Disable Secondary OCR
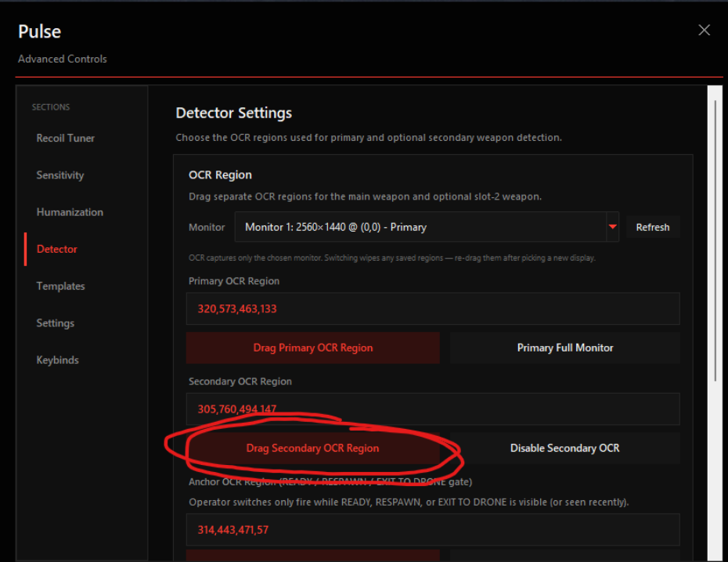This screenshot has height=562, width=728. 565,449
